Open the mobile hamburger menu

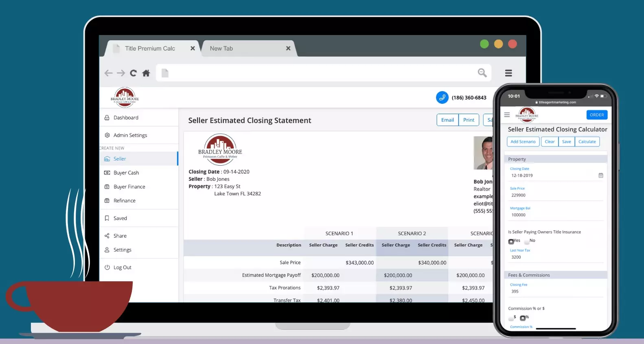[x=507, y=115]
